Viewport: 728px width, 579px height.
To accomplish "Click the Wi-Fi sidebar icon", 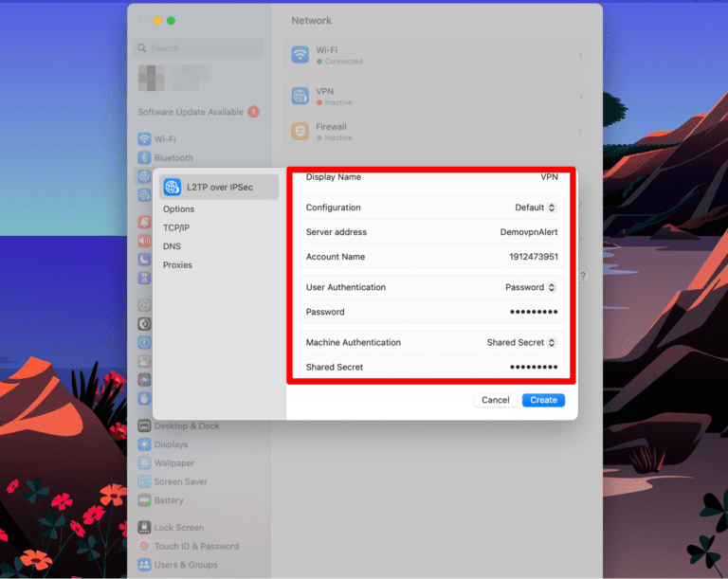I will coord(144,139).
